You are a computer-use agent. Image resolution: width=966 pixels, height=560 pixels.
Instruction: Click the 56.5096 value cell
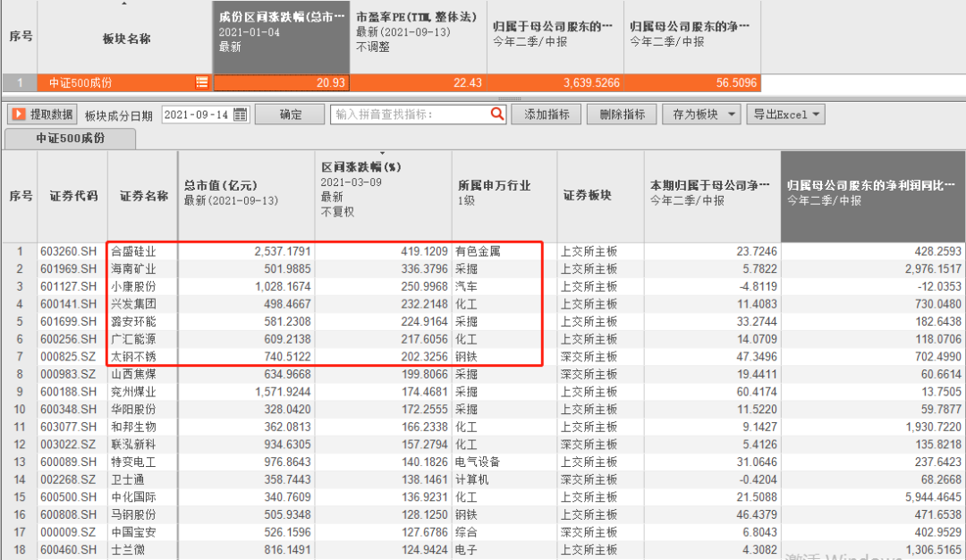(x=691, y=82)
